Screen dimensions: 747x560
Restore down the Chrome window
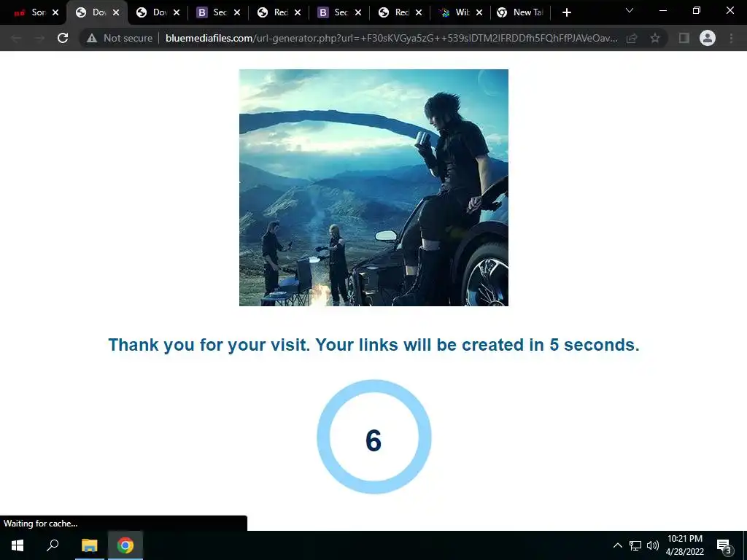click(697, 10)
